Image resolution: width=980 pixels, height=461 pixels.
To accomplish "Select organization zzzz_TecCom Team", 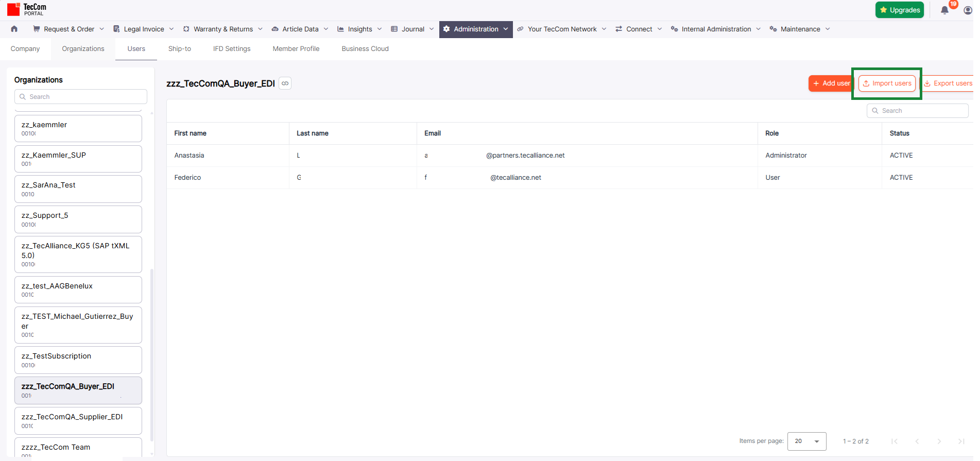I will pyautogui.click(x=78, y=447).
